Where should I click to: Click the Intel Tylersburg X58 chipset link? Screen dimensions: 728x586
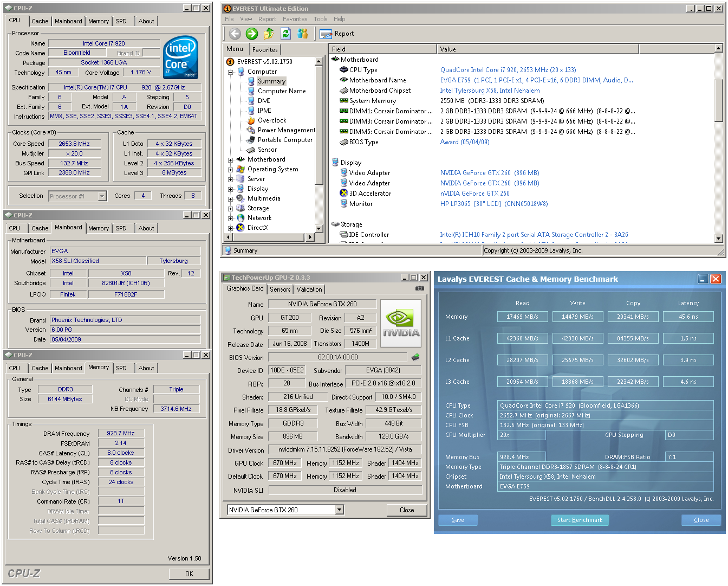point(490,91)
